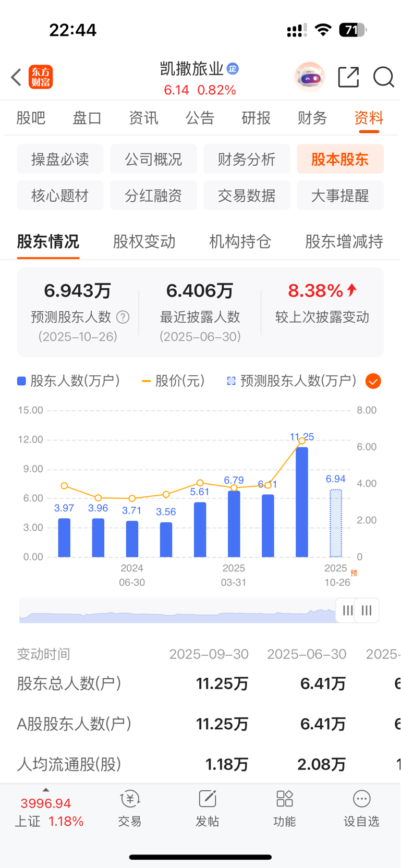Switch to the 资讯 tab
Screen dimensions: 401x868
pyautogui.click(x=143, y=118)
